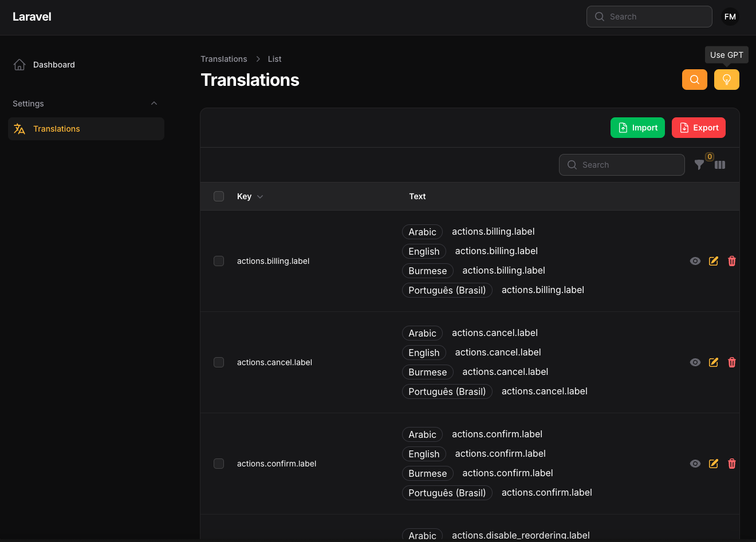756x542 pixels.
Task: View the actions.confirm.label row eye icon
Action: (x=695, y=464)
